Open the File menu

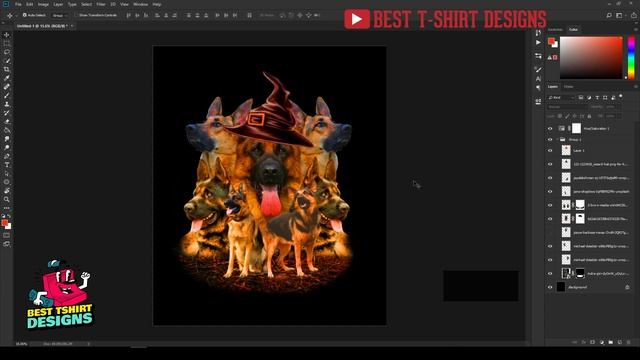click(x=18, y=4)
